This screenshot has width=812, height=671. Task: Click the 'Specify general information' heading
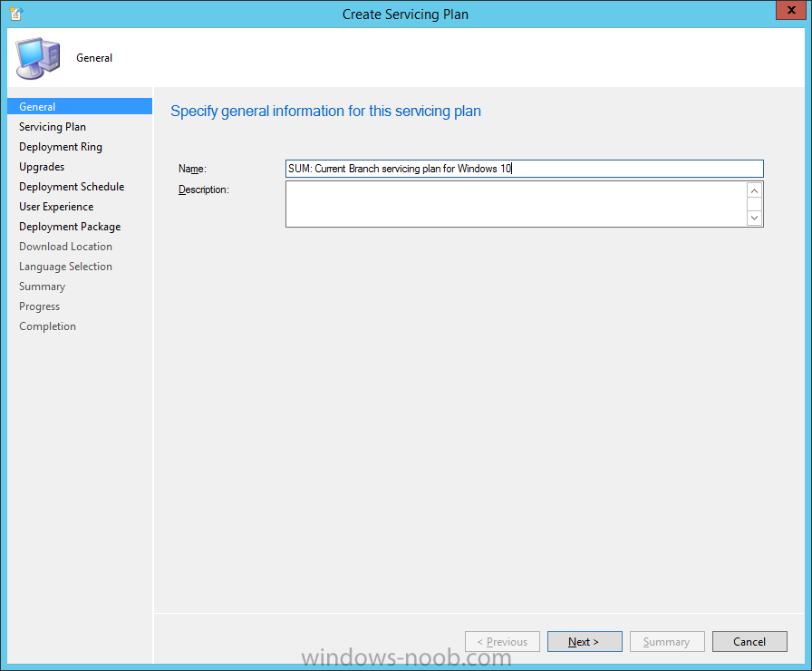[325, 111]
